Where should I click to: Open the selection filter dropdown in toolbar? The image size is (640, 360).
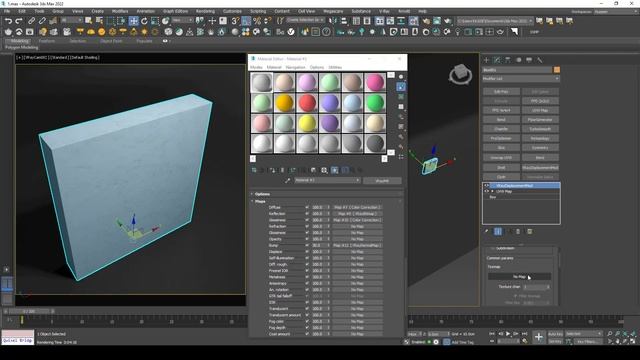(71, 20)
